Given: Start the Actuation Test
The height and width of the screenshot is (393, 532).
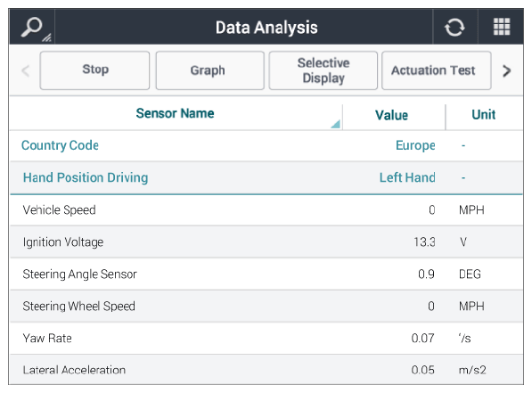Looking at the screenshot, I should click(x=437, y=70).
